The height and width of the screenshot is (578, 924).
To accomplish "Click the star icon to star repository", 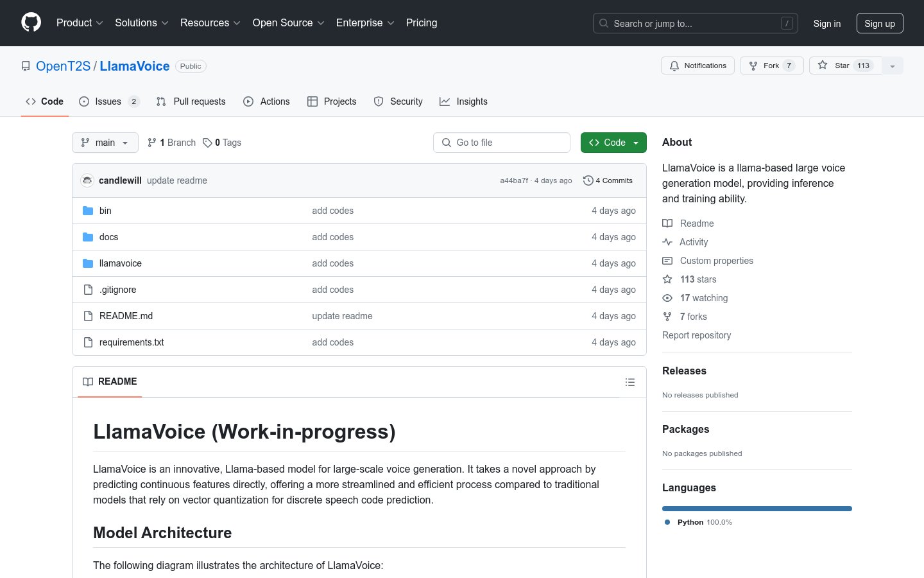I will [823, 65].
